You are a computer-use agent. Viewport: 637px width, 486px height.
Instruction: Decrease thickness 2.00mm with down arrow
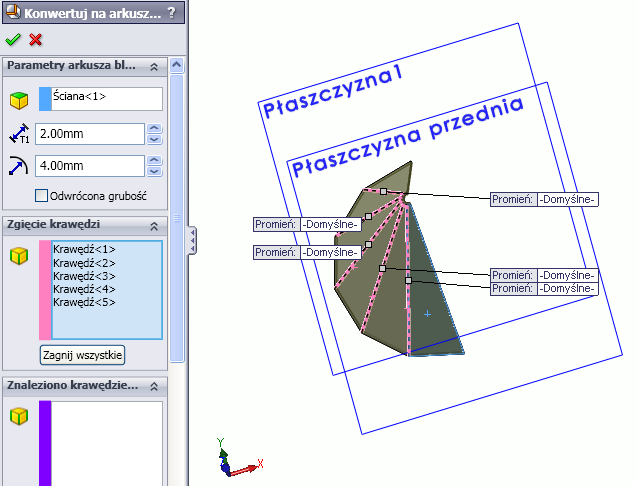(x=154, y=139)
